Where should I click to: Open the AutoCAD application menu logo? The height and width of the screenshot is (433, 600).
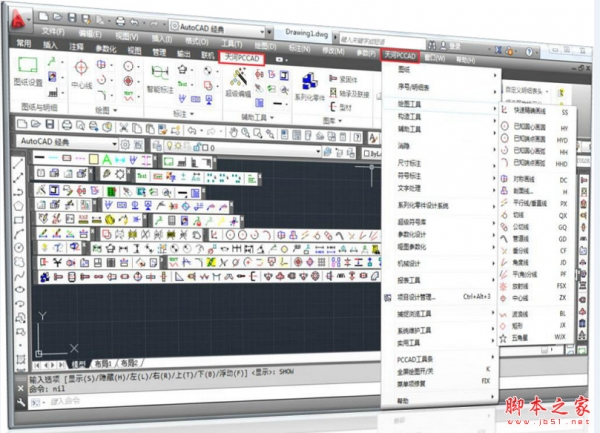[18, 18]
